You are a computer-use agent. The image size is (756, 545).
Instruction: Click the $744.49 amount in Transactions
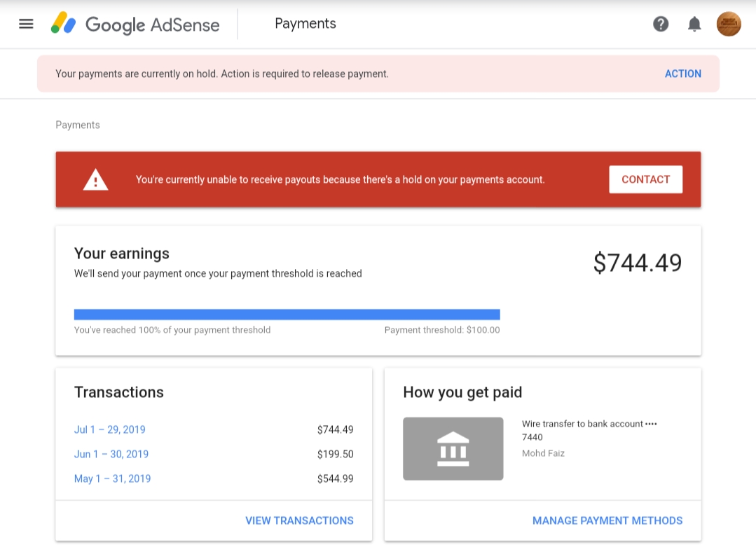pyautogui.click(x=335, y=429)
